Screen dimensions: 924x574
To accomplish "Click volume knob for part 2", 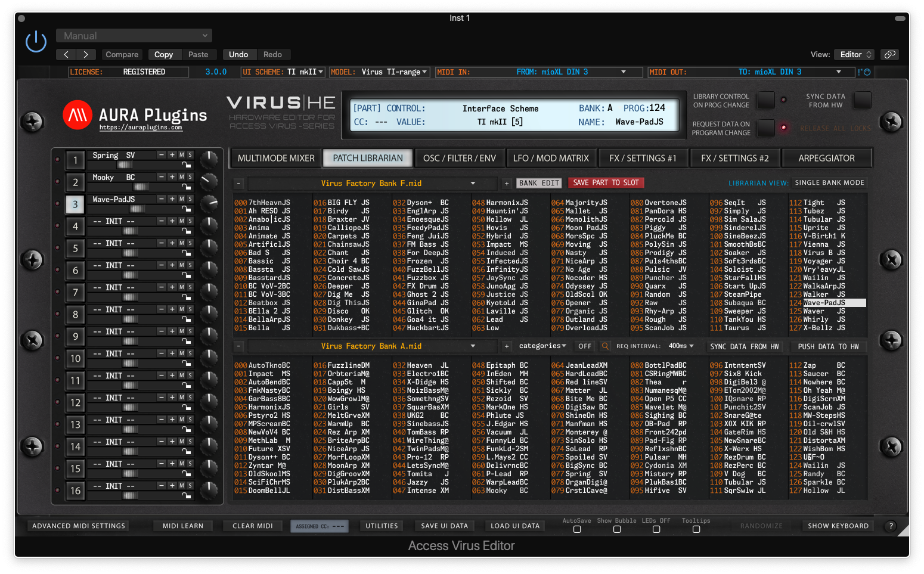I will coord(209,182).
